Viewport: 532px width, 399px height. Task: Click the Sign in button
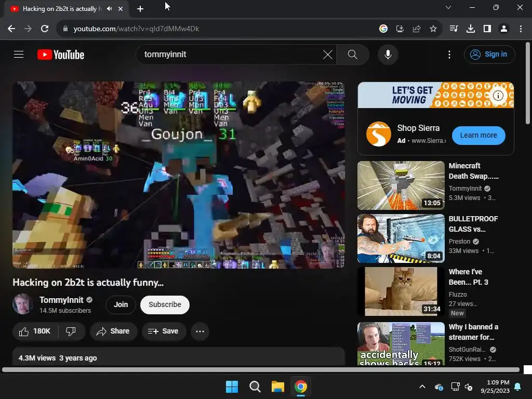[x=489, y=54]
